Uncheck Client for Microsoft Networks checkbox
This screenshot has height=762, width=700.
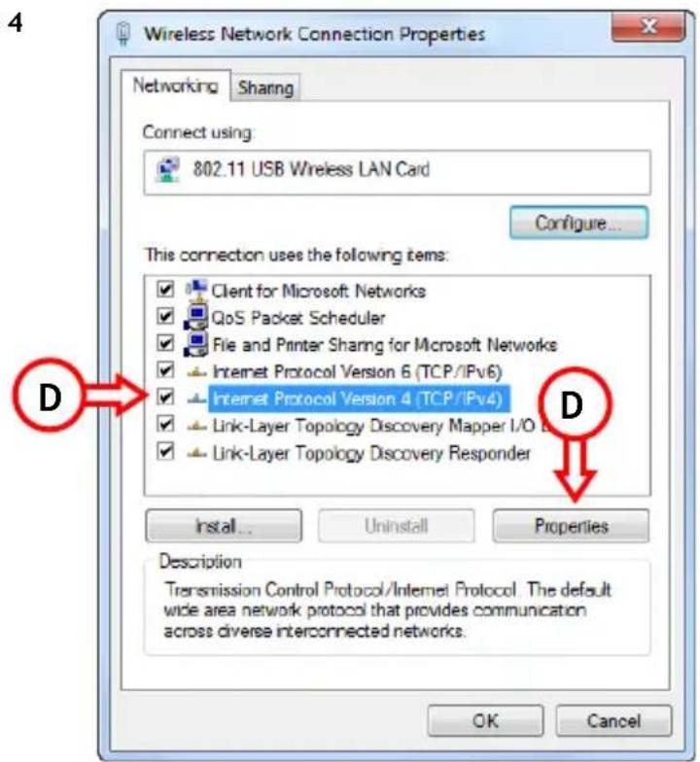click(165, 290)
